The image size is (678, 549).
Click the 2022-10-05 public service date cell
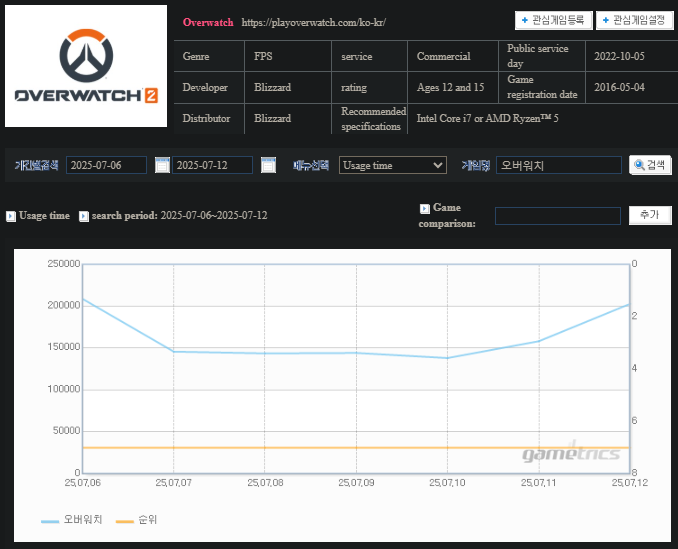(631, 56)
